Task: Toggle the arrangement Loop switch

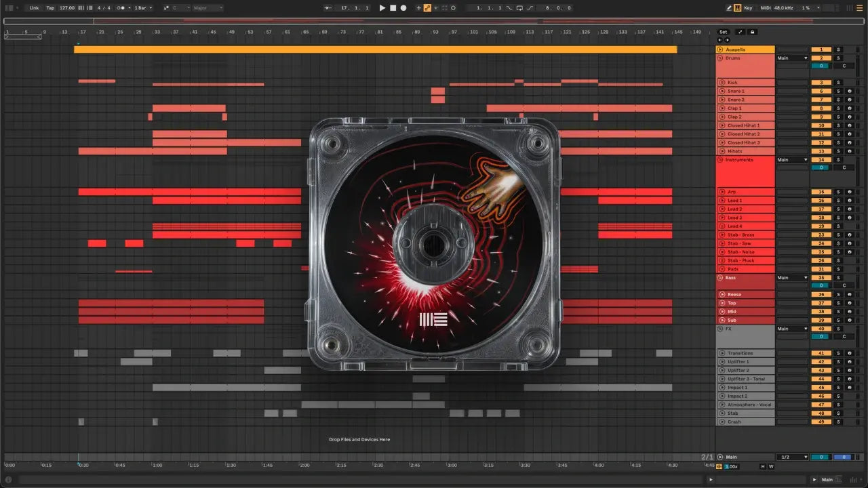Action: 519,8
